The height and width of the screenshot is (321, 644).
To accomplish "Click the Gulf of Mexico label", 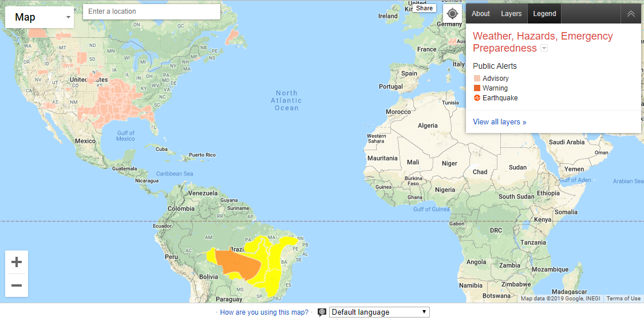I will click(125, 136).
